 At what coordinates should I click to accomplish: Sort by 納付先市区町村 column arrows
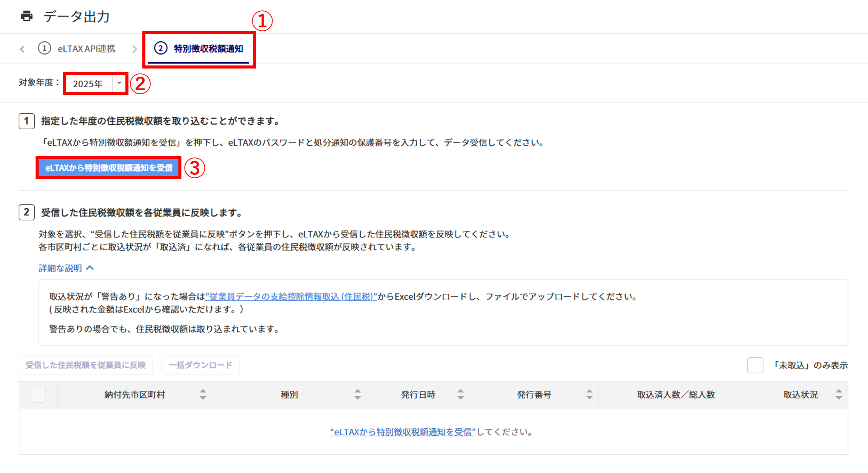tap(203, 394)
